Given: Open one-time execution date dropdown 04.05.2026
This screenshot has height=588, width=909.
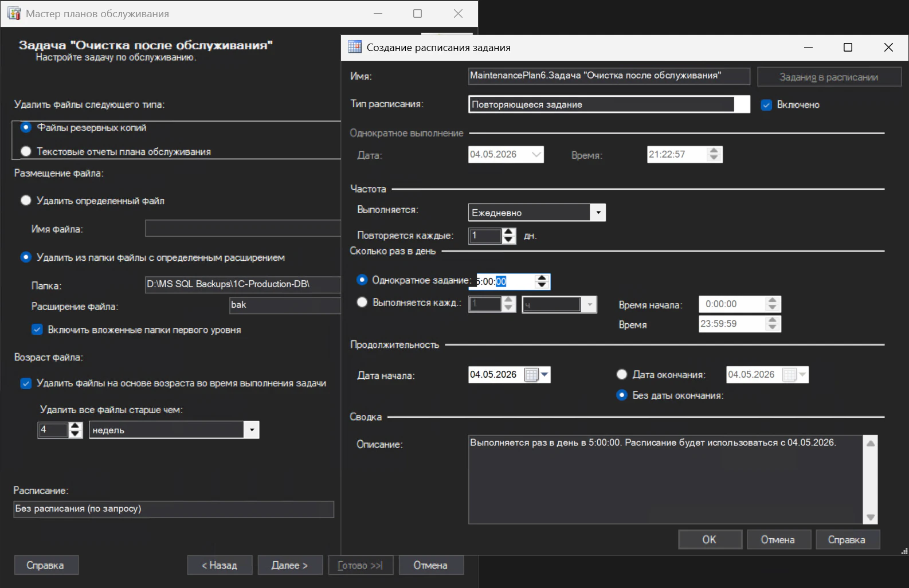Looking at the screenshot, I should pos(536,154).
